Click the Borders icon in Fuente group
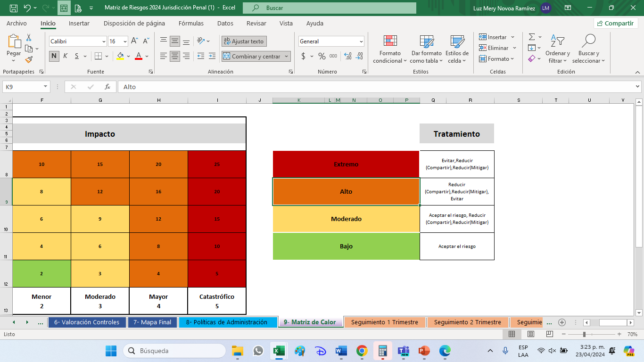 point(98,56)
